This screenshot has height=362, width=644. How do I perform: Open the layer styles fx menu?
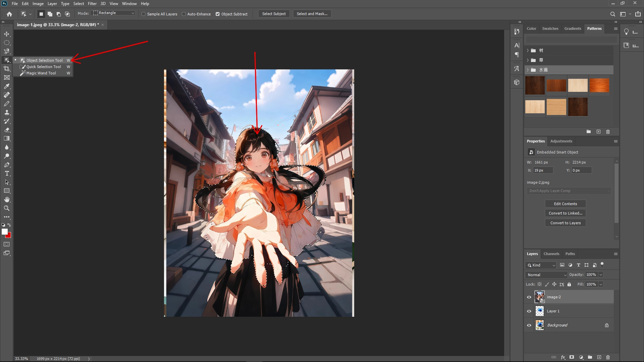(563, 357)
